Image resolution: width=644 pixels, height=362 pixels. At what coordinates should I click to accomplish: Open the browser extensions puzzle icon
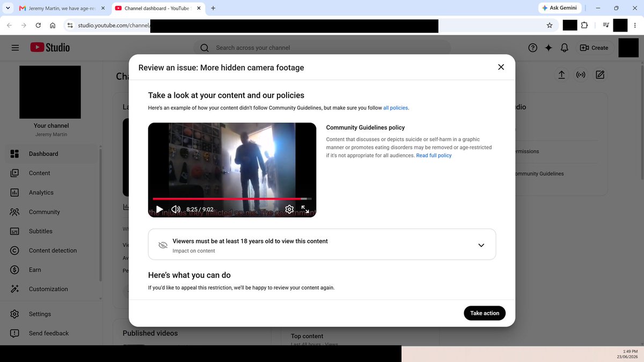coord(584,25)
